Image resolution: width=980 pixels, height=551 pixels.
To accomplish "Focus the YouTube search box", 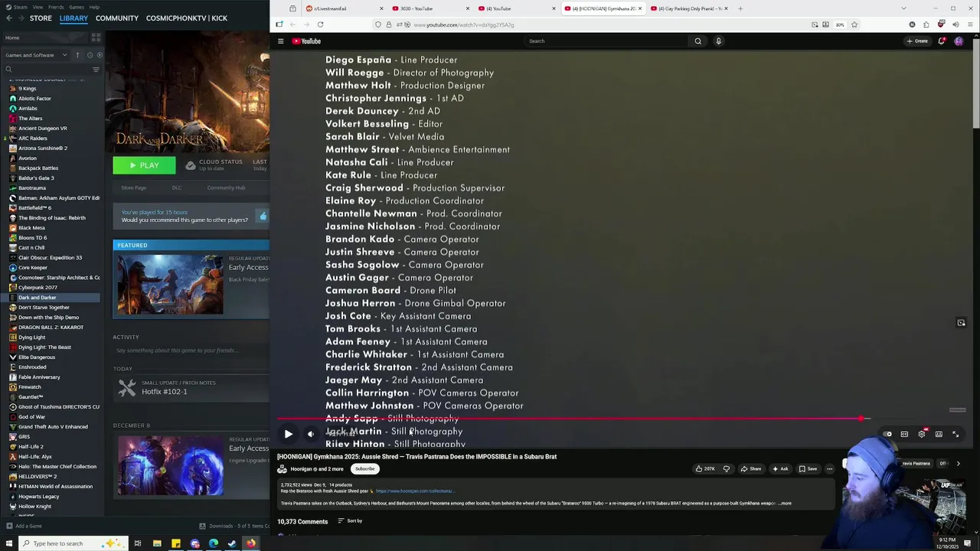I will 606,41.
